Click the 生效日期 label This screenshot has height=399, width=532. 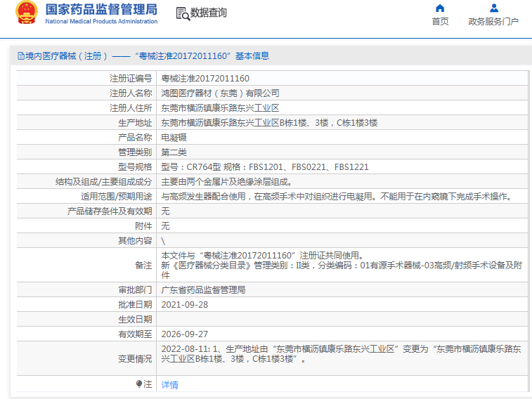tap(135, 319)
